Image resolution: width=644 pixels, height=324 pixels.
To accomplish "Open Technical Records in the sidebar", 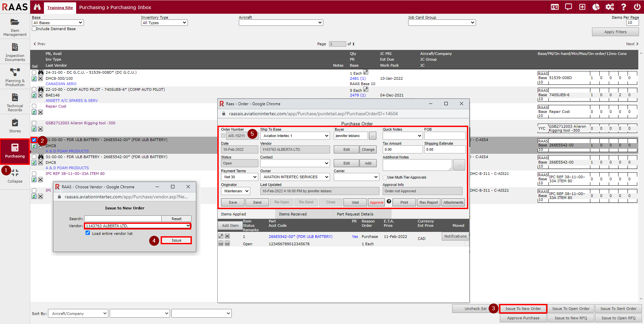I will [15, 103].
